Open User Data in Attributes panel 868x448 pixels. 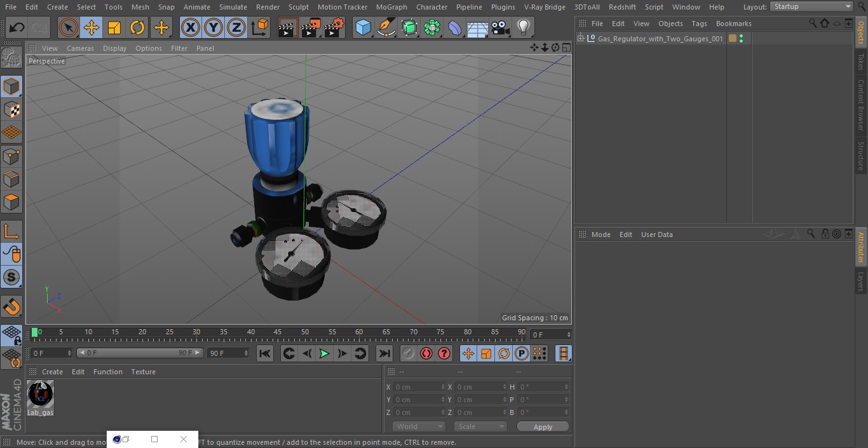[656, 234]
